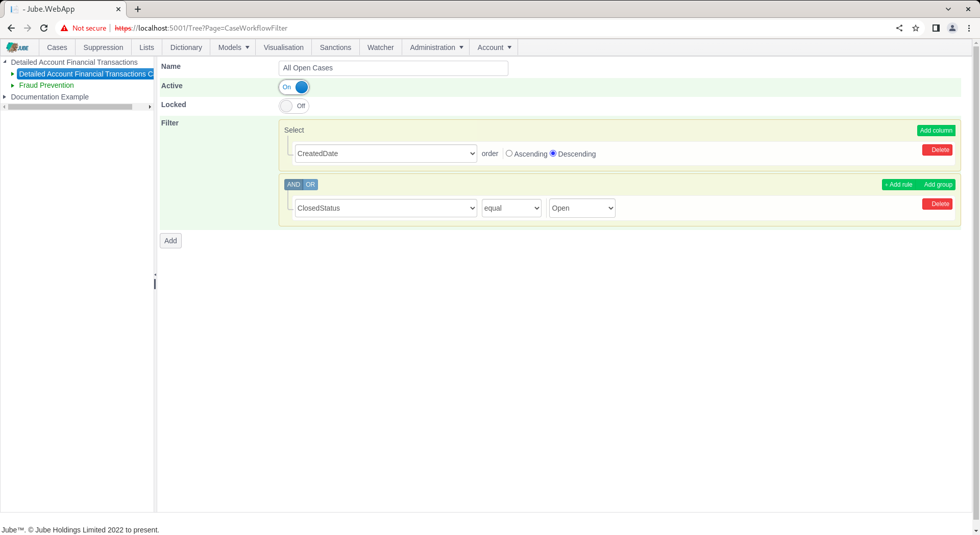980x535 pixels.
Task: Open the equal operator dropdown
Action: click(x=511, y=208)
